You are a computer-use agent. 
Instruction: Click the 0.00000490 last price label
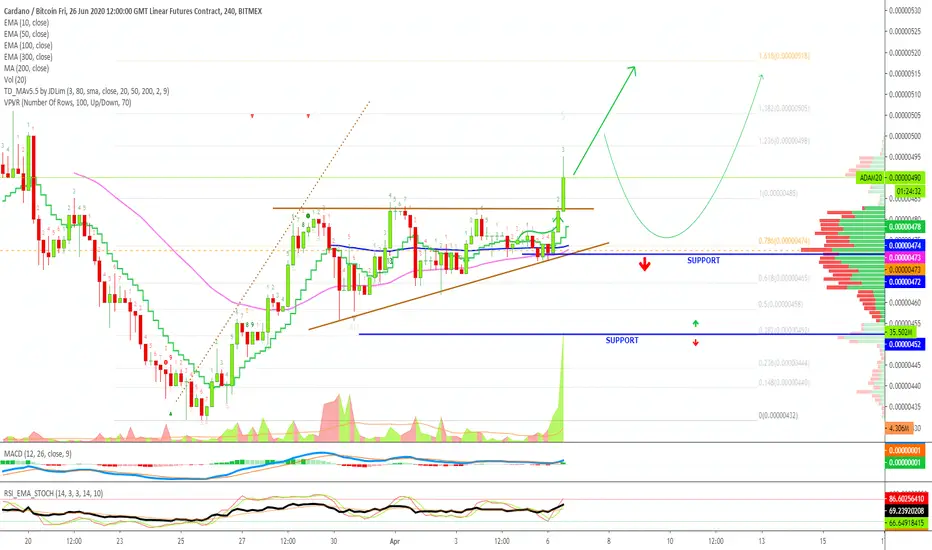[x=905, y=178]
